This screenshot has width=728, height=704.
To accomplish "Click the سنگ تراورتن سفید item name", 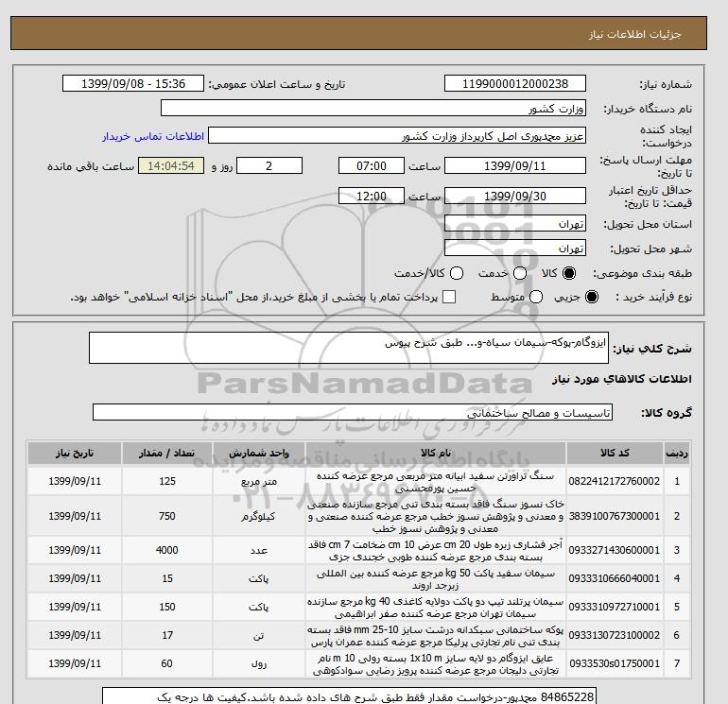I will [x=436, y=482].
